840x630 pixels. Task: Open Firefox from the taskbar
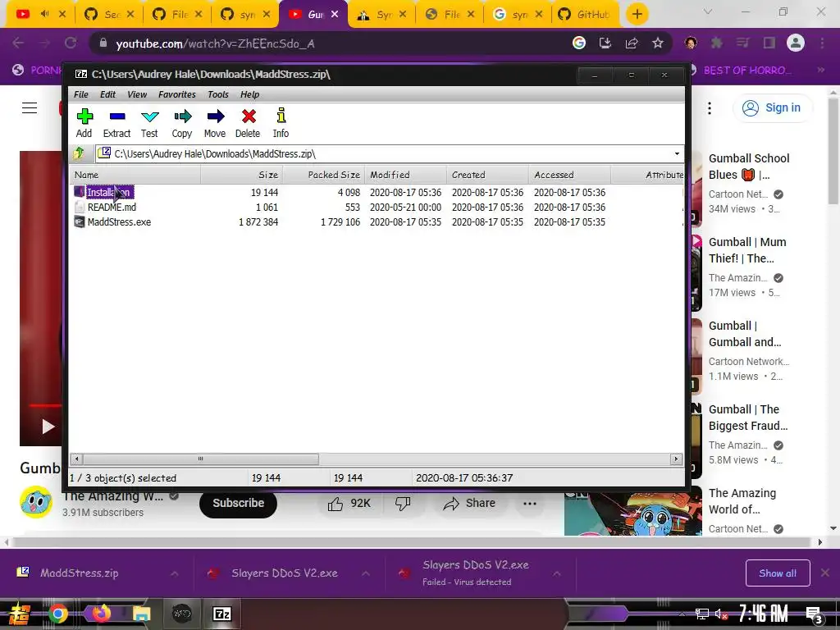tap(100, 614)
